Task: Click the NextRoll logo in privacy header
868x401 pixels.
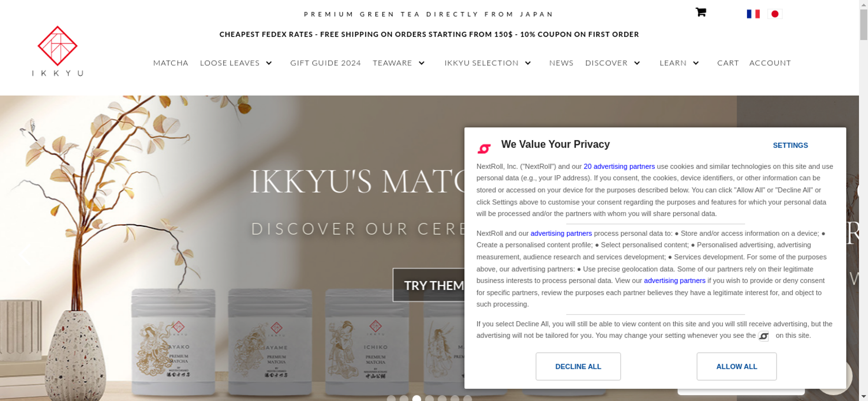Action: click(484, 149)
